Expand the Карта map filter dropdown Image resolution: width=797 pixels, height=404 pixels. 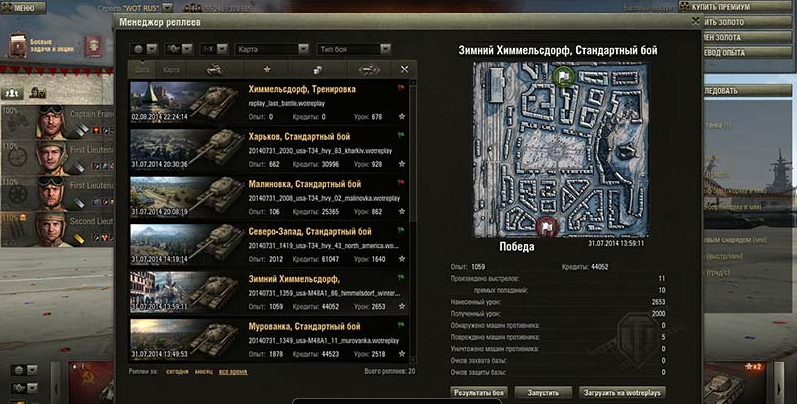[272, 49]
